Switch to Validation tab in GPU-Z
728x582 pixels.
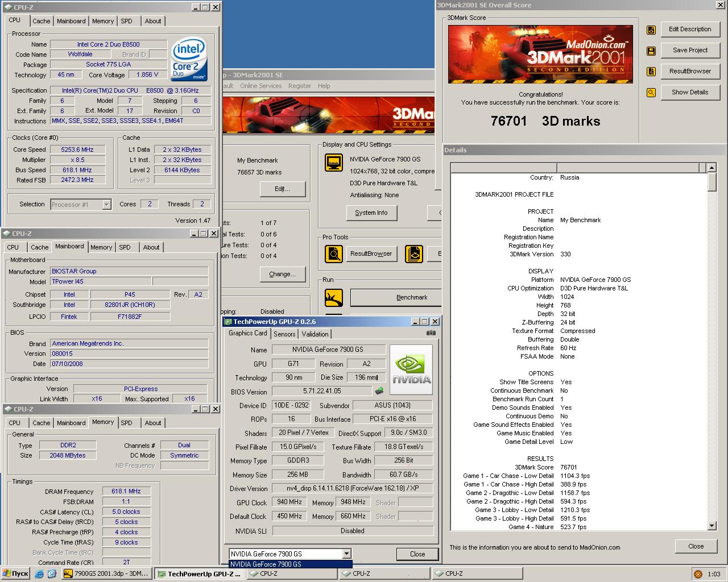pos(315,334)
